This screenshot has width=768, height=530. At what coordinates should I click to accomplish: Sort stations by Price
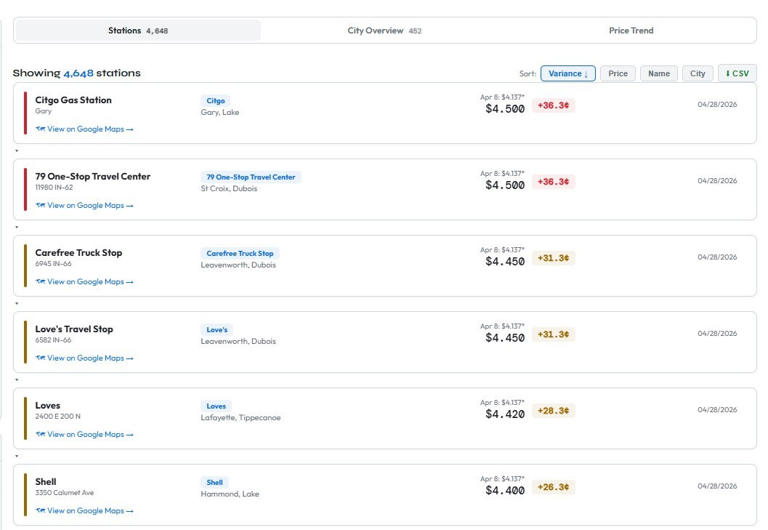[x=618, y=73]
